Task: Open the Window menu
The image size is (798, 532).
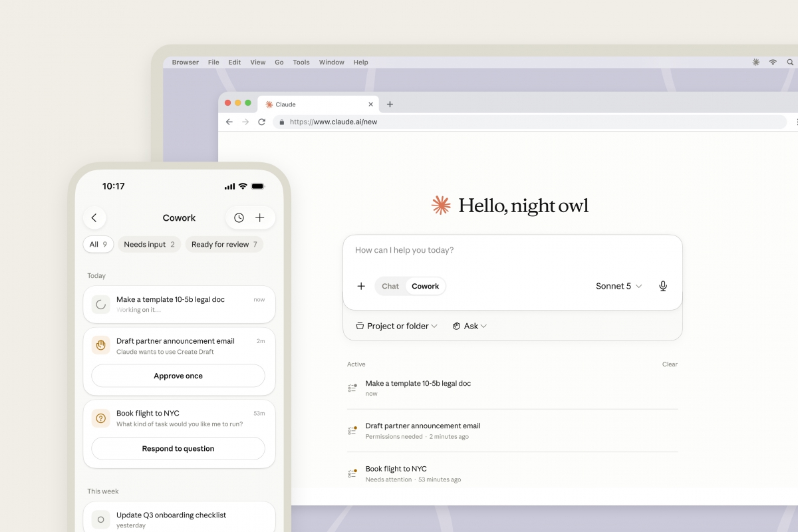Action: [332, 63]
